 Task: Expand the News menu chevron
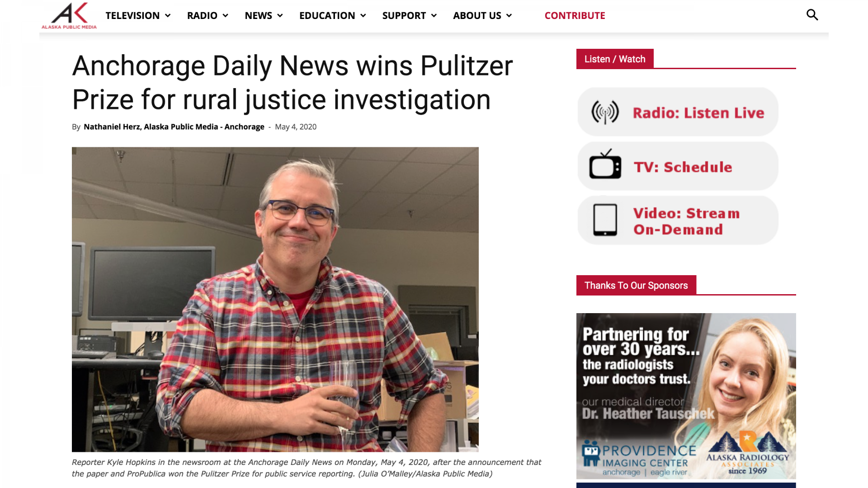[x=280, y=15]
